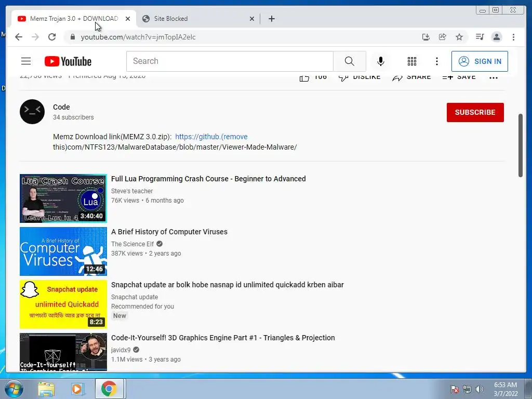Click the page vertical scrollbar thumb
This screenshot has width=532, height=399.
(x=521, y=145)
